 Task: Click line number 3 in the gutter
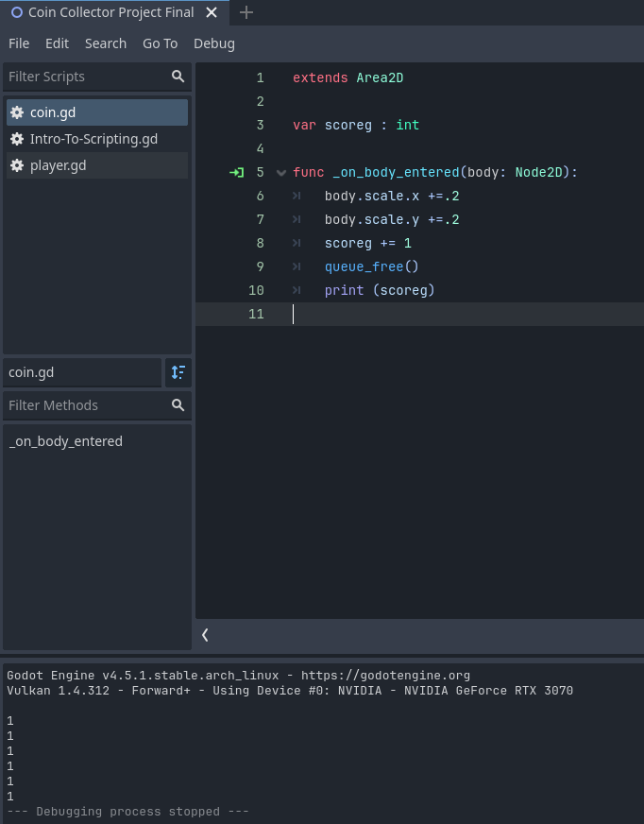[260, 125]
